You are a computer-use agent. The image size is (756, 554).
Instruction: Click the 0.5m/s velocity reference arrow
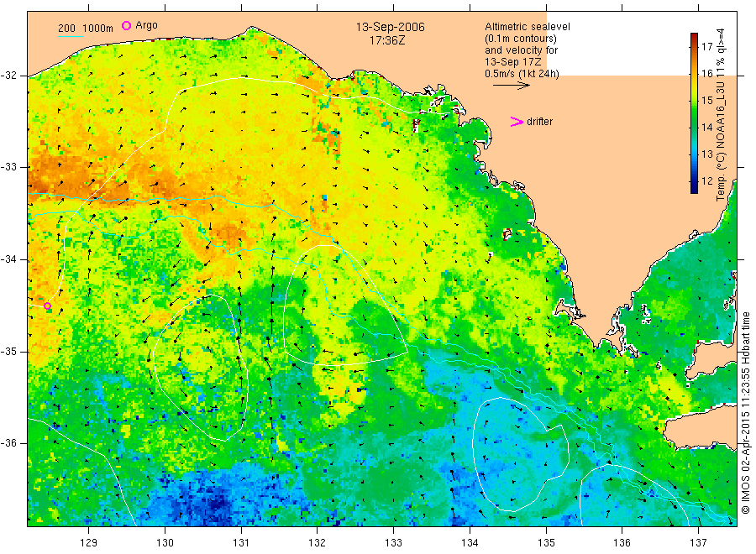511,86
